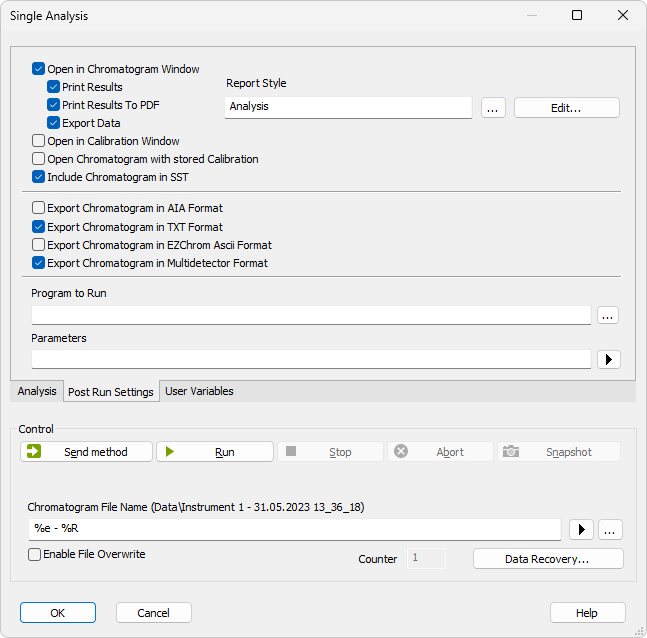Image resolution: width=647 pixels, height=638 pixels.
Task: Uncheck Print Results checkbox
Action: point(54,87)
